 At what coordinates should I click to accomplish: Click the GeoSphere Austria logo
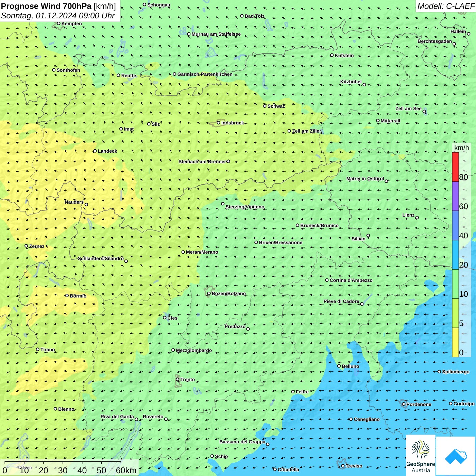tap(421, 455)
